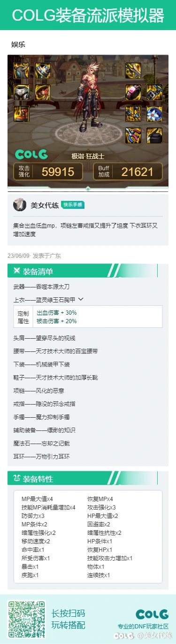Click the shoes equipment slot icon

point(22,113)
